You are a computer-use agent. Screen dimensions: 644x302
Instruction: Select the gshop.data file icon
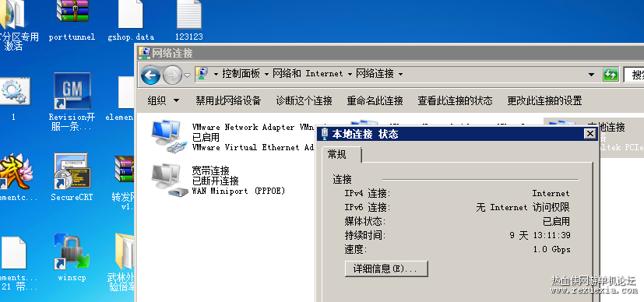point(131,13)
